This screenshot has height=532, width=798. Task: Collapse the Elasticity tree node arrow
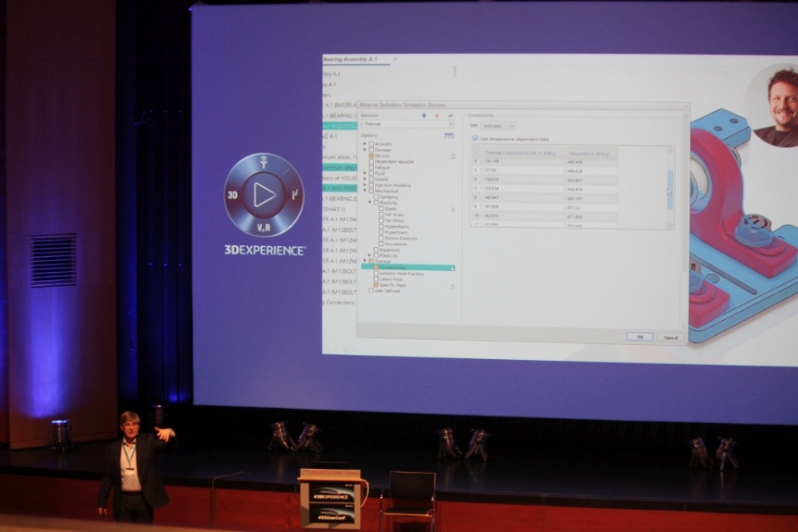click(370, 203)
